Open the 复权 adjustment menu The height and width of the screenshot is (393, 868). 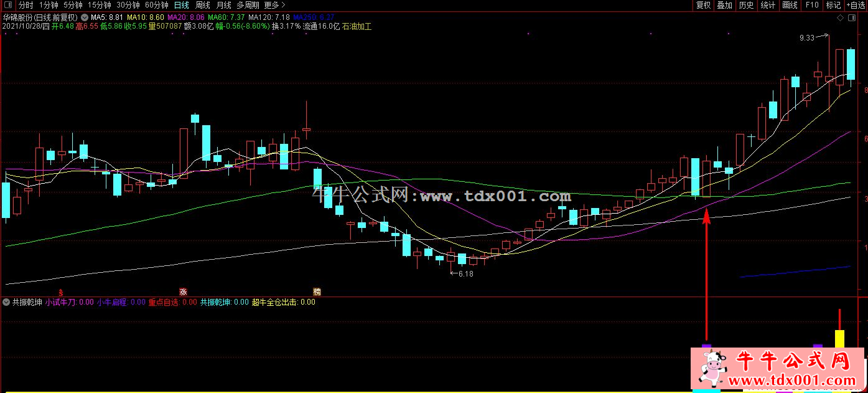(x=703, y=5)
